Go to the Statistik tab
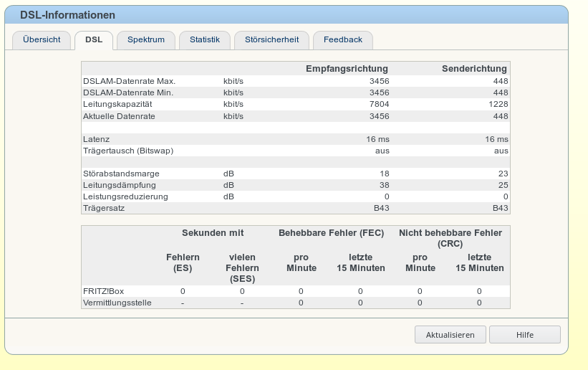 tap(204, 40)
